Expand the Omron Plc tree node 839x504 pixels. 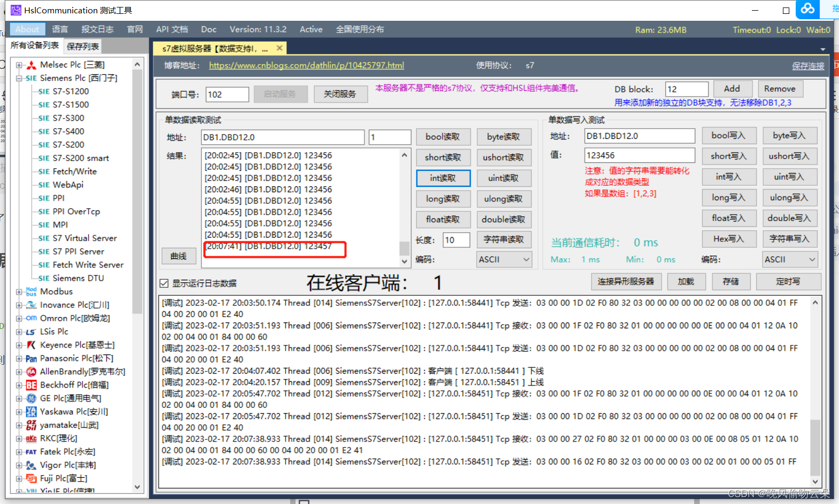(19, 319)
